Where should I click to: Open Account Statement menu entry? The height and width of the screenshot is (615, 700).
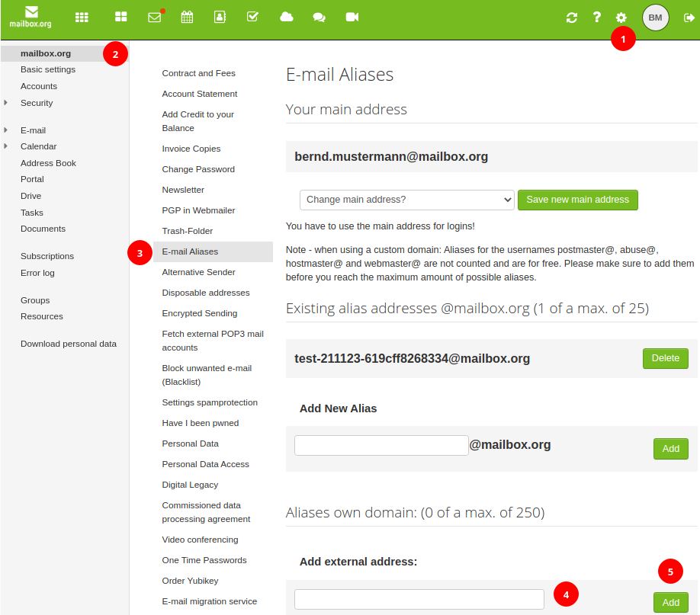pos(200,94)
